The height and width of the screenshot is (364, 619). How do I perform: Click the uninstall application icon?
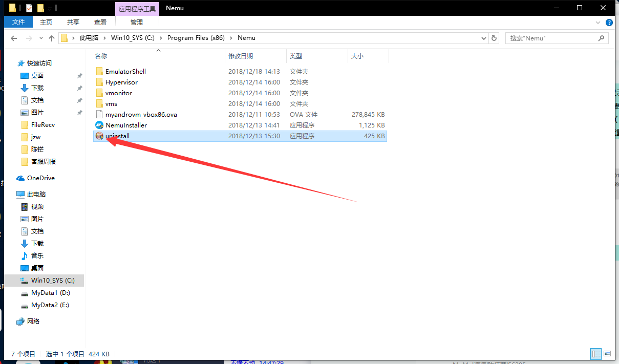click(x=99, y=136)
